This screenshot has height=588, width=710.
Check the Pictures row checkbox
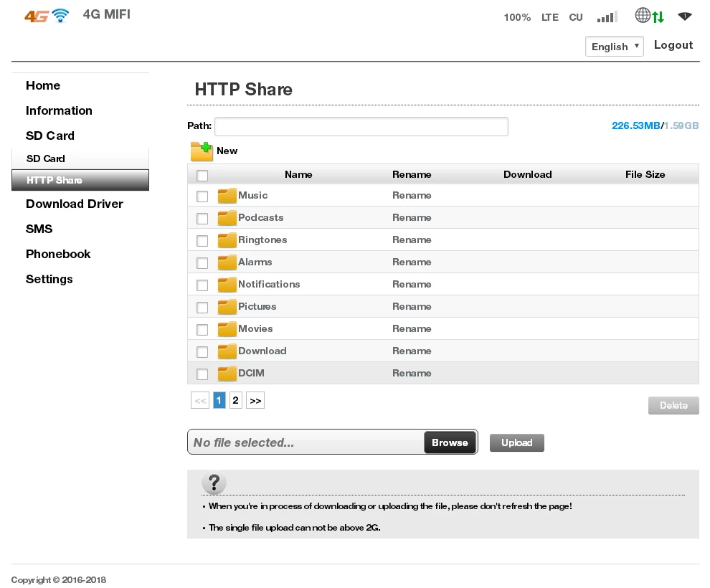click(x=202, y=307)
